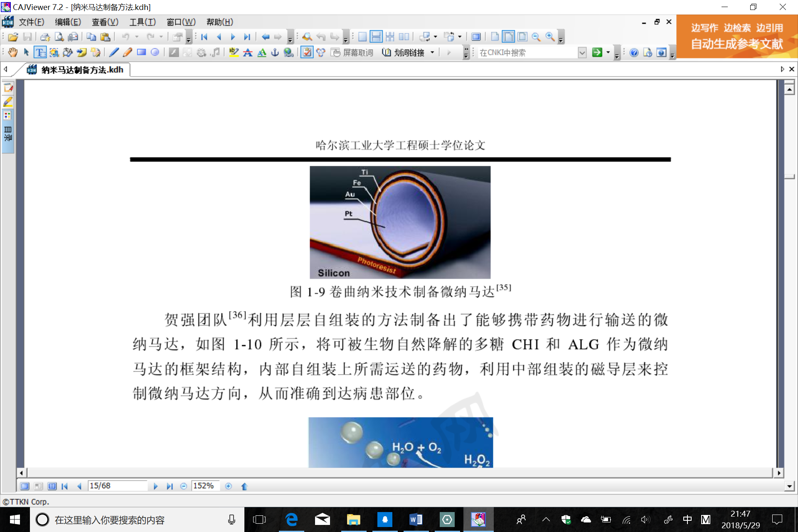
Task: Click the vertical scrollbar up arrow
Action: pyautogui.click(x=789, y=89)
